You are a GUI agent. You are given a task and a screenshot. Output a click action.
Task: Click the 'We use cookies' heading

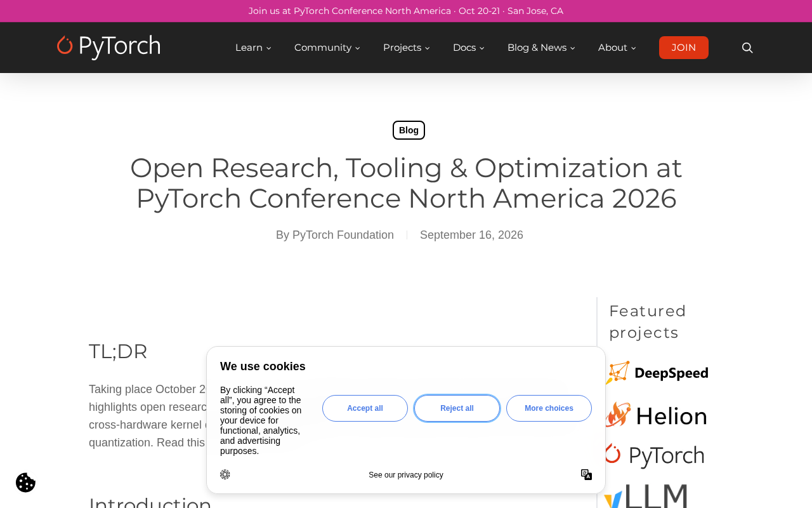pyautogui.click(x=263, y=366)
